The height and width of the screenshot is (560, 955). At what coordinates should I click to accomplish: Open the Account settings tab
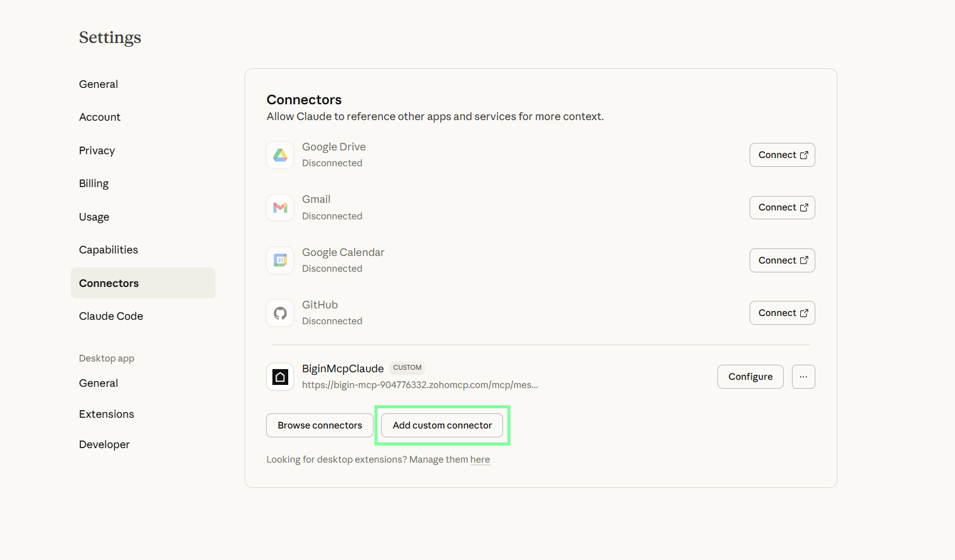(100, 117)
